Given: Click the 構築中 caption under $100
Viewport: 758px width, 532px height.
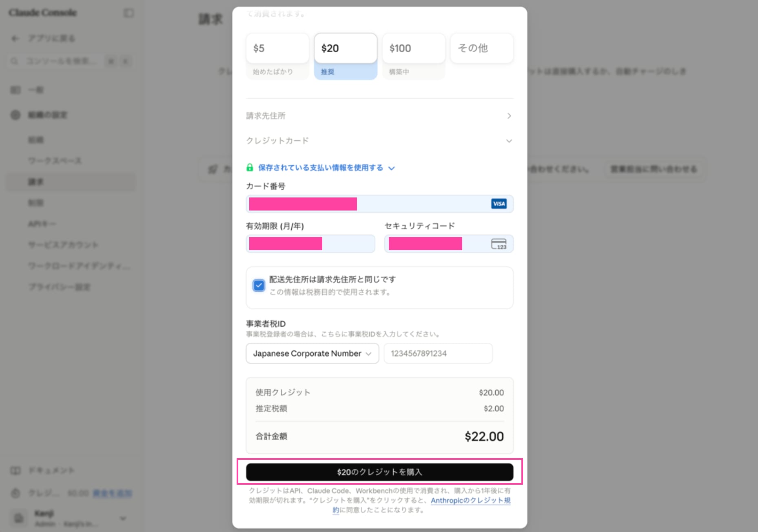Looking at the screenshot, I should tap(399, 72).
